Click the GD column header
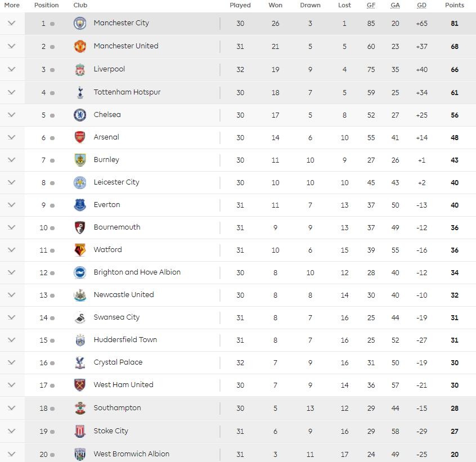The image size is (476, 462). (421, 5)
